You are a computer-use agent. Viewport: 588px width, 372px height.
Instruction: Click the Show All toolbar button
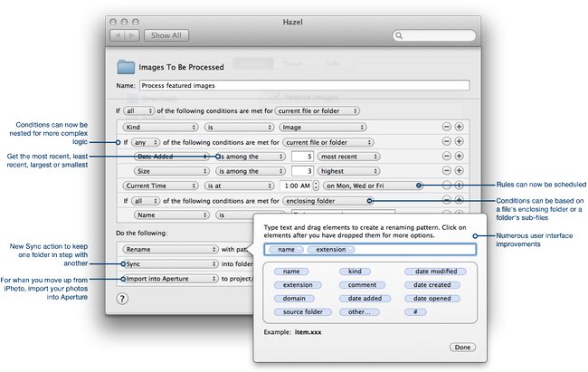(x=166, y=35)
